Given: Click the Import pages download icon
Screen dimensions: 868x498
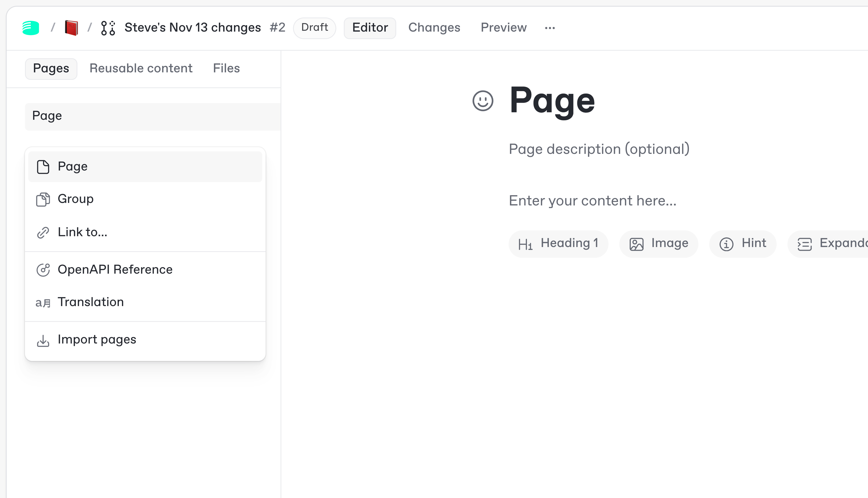Looking at the screenshot, I should point(43,340).
